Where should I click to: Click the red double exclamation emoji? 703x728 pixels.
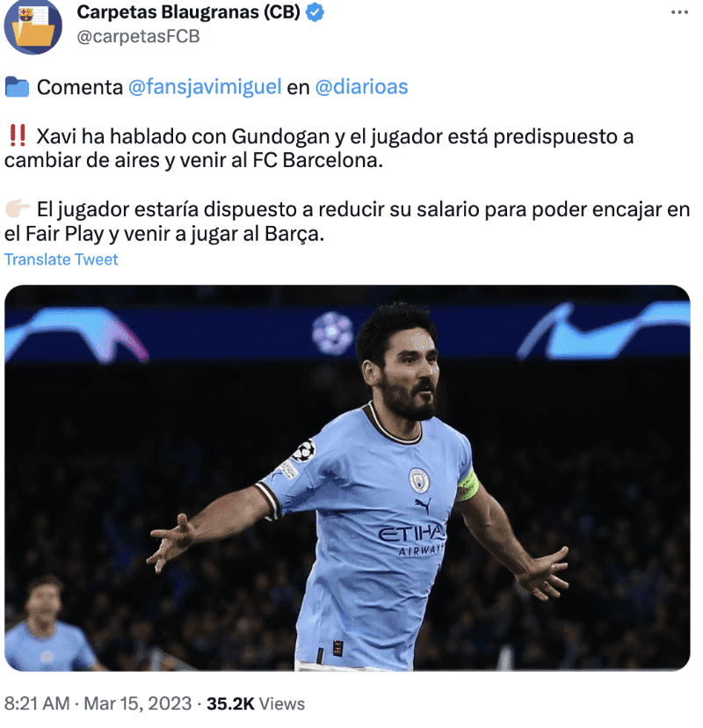point(18,135)
